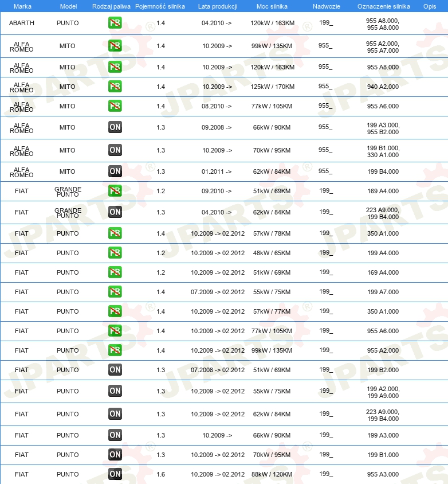Click diesel ON icon for Fiat Punto 62kW / 84KM
448x484 pixels.
(115, 413)
